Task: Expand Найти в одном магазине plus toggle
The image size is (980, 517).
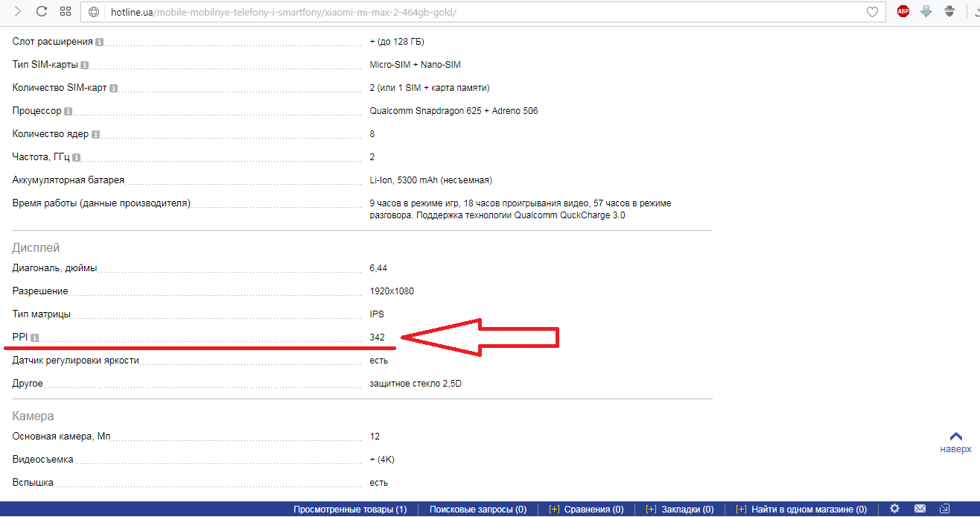Action: 741,510
